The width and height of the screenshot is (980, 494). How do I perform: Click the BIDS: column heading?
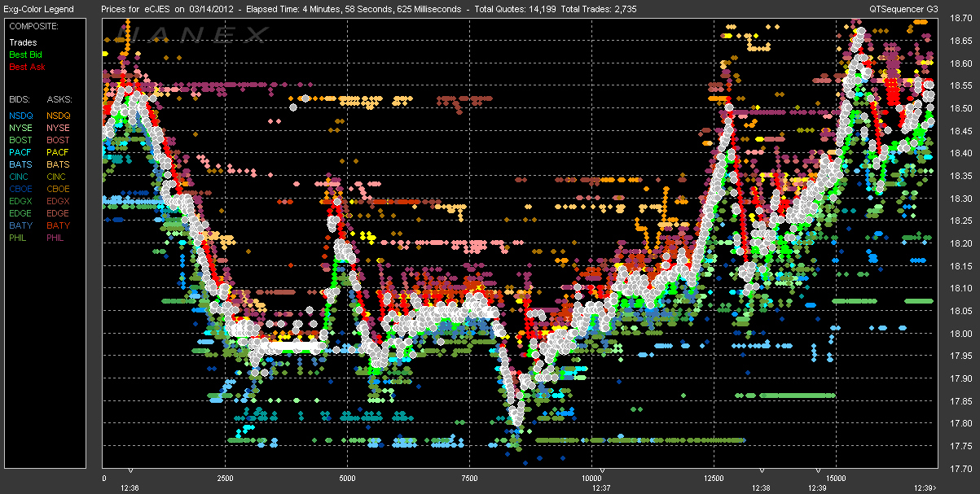tap(20, 98)
